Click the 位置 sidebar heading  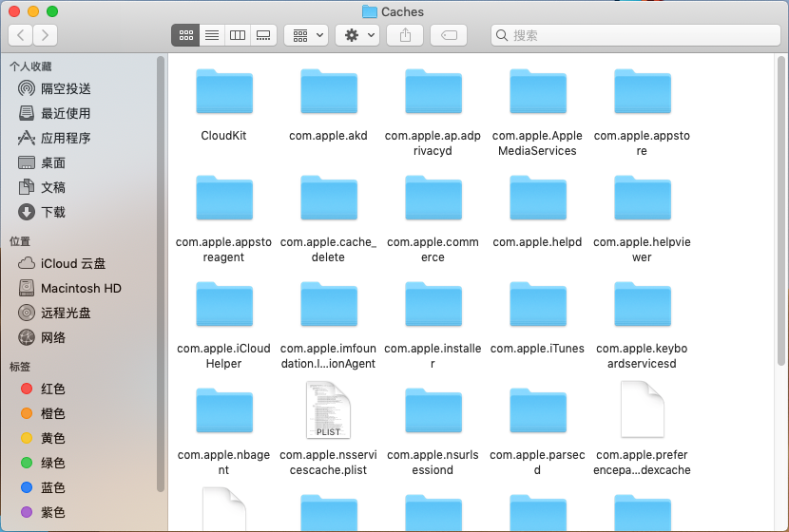[x=20, y=241]
